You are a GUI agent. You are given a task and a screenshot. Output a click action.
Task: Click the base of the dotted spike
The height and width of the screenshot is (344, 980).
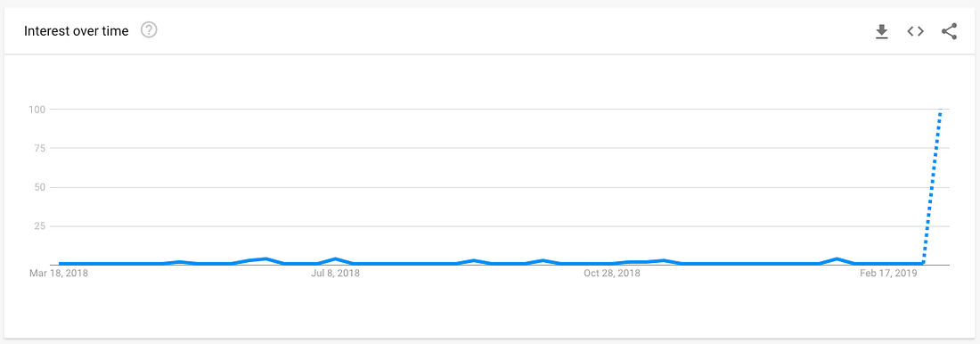point(922,263)
